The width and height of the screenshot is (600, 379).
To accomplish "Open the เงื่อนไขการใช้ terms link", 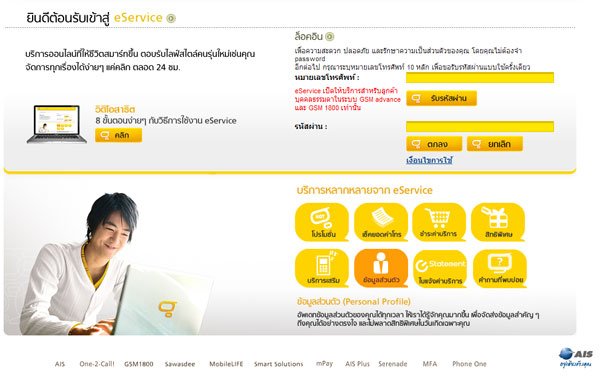I will pos(429,160).
